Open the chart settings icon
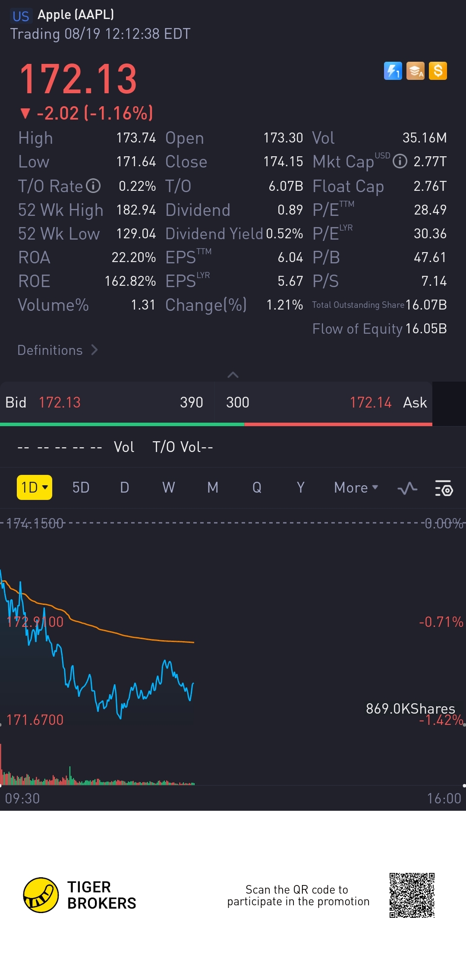Image resolution: width=466 pixels, height=980 pixels. (444, 488)
